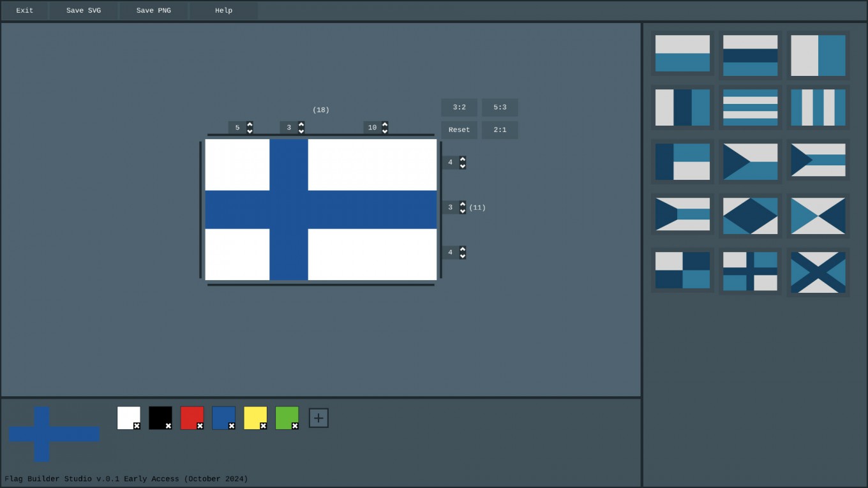Choose the green color swatch
868x488 pixels.
pyautogui.click(x=287, y=418)
